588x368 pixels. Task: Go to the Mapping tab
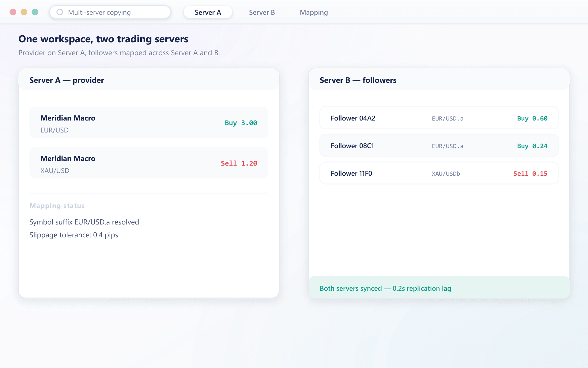coord(314,12)
